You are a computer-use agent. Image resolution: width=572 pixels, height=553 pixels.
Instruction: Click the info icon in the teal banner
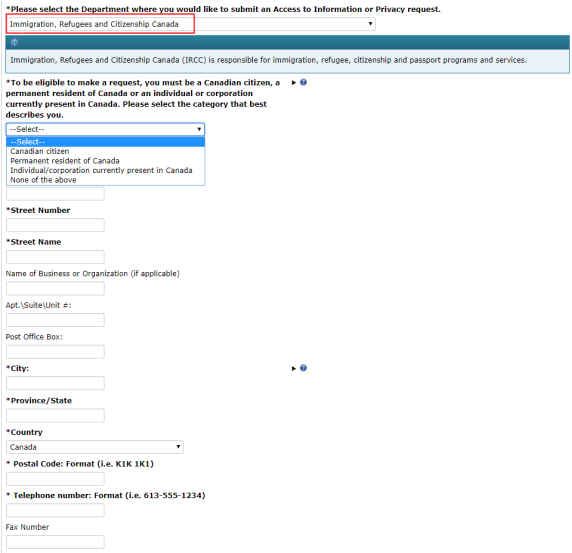[x=14, y=43]
